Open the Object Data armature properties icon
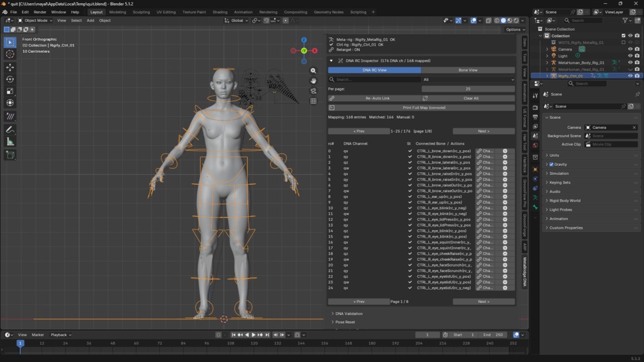Image resolution: width=644 pixels, height=362 pixels. pyautogui.click(x=535, y=198)
